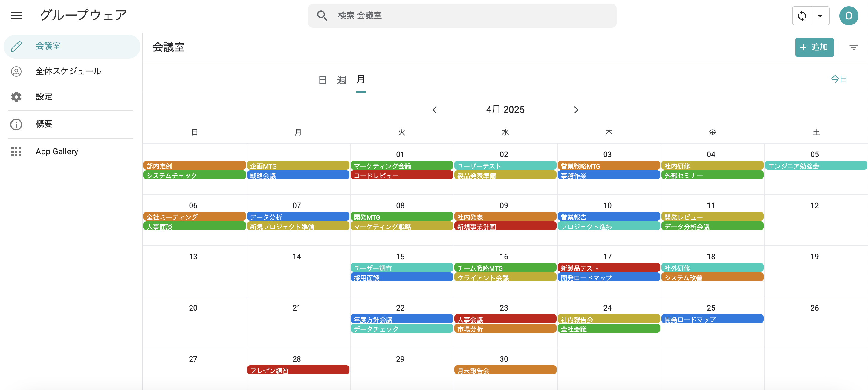Jump to 今日

coord(839,79)
